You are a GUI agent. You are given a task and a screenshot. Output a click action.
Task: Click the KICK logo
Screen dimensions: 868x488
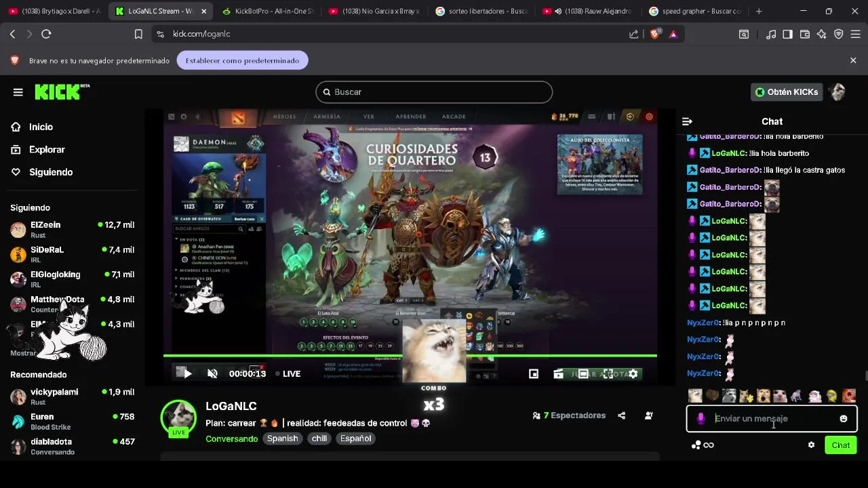pyautogui.click(x=62, y=92)
